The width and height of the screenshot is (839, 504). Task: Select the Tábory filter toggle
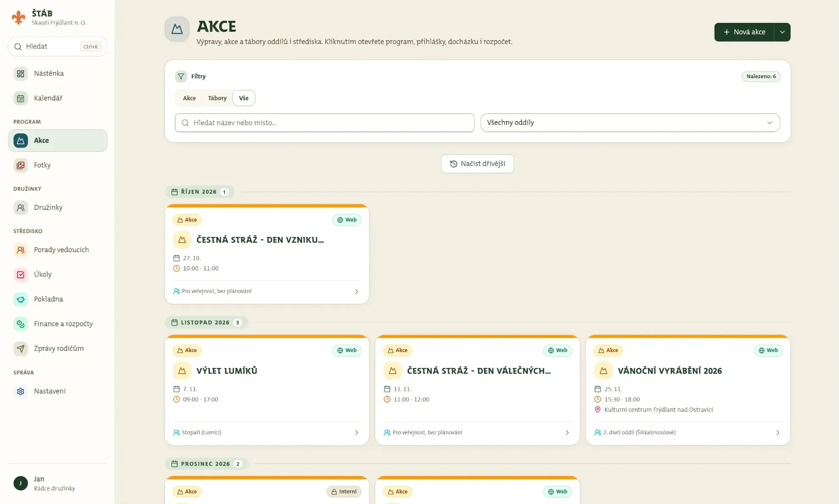point(217,98)
